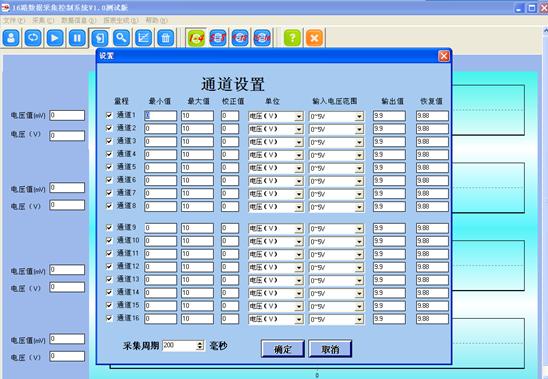Open the magnifier search icon
Screen dimensions: 548x379
point(121,38)
